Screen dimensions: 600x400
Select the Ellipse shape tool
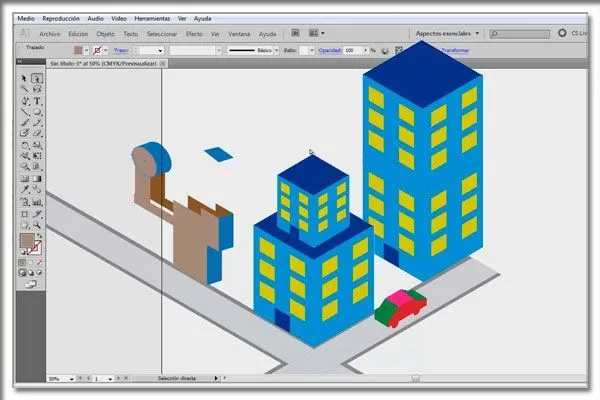coord(37,112)
